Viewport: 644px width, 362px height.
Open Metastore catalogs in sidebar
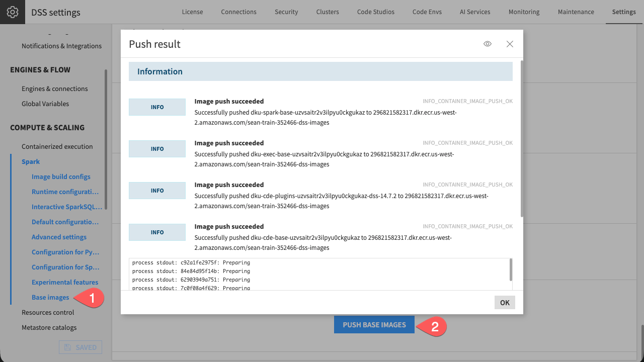click(49, 327)
